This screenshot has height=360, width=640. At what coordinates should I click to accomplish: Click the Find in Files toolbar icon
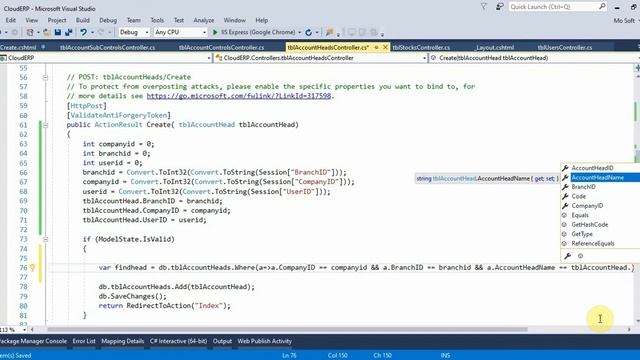(329, 32)
